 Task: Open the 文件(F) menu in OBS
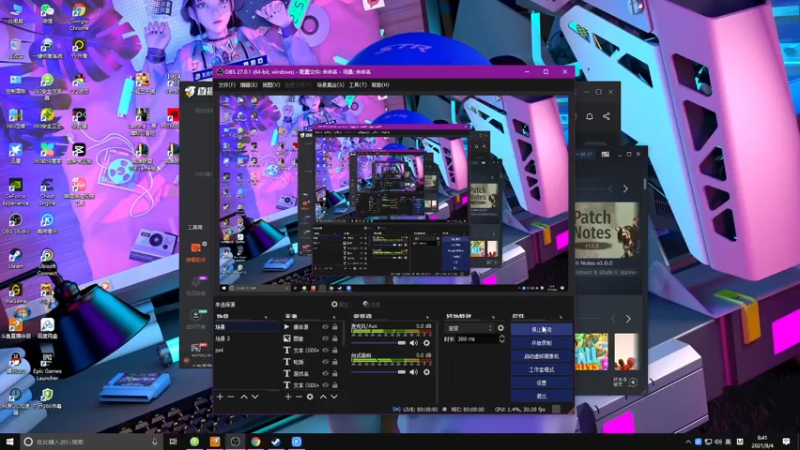coord(227,85)
